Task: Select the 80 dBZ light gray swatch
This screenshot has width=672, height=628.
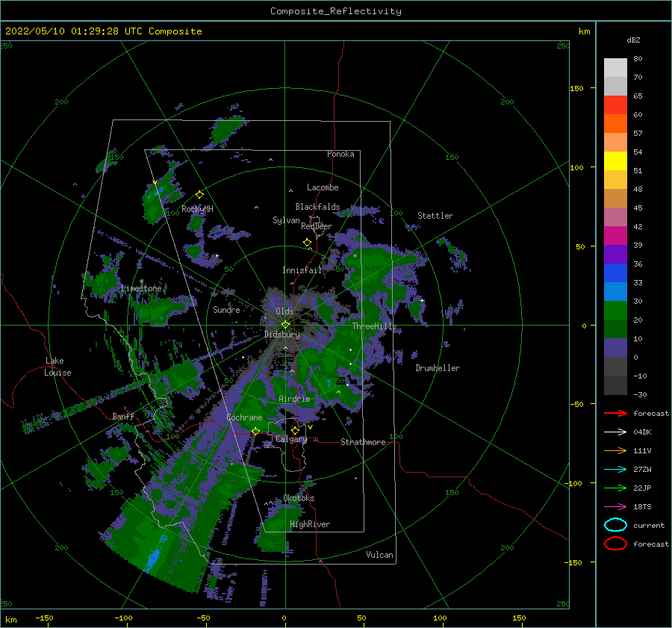Action: 615,67
